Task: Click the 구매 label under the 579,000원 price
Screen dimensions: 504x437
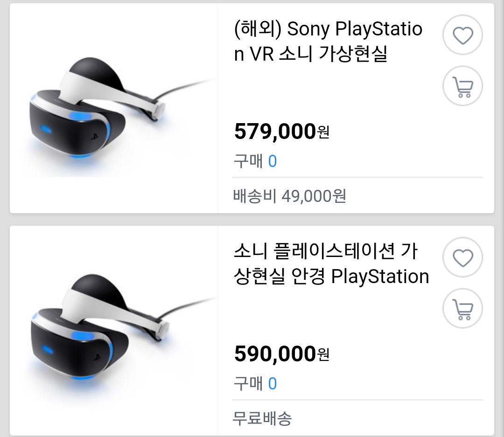Action: 248,161
